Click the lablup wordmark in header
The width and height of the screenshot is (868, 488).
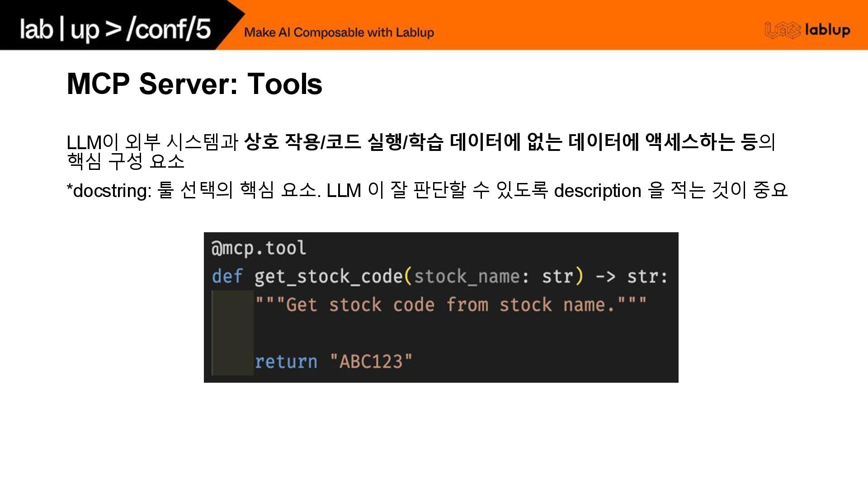[x=827, y=30]
